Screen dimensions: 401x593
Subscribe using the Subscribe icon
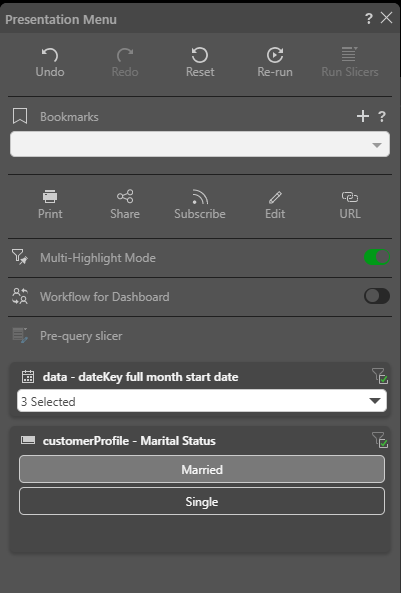[x=200, y=197]
